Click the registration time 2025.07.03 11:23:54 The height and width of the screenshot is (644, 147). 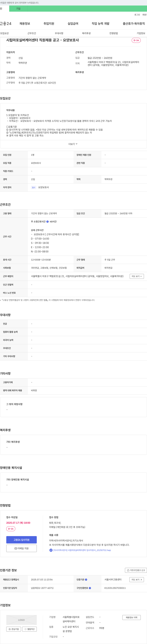(42, 579)
